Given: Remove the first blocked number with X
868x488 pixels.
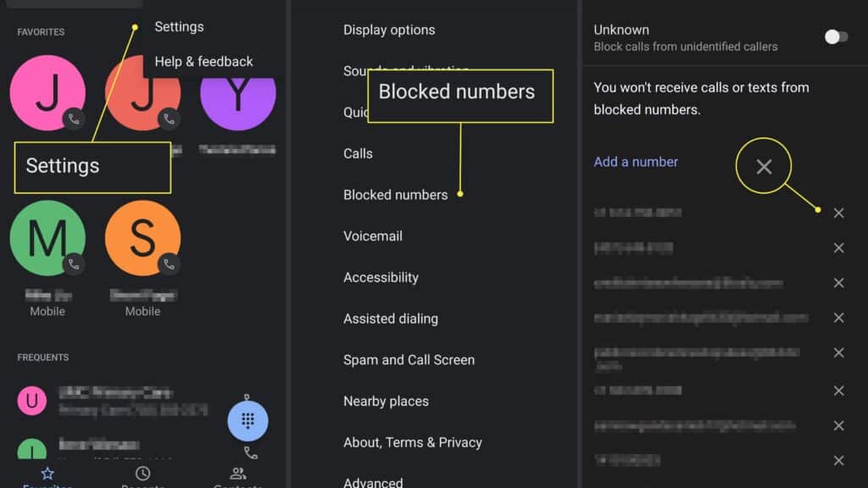Looking at the screenshot, I should (838, 213).
